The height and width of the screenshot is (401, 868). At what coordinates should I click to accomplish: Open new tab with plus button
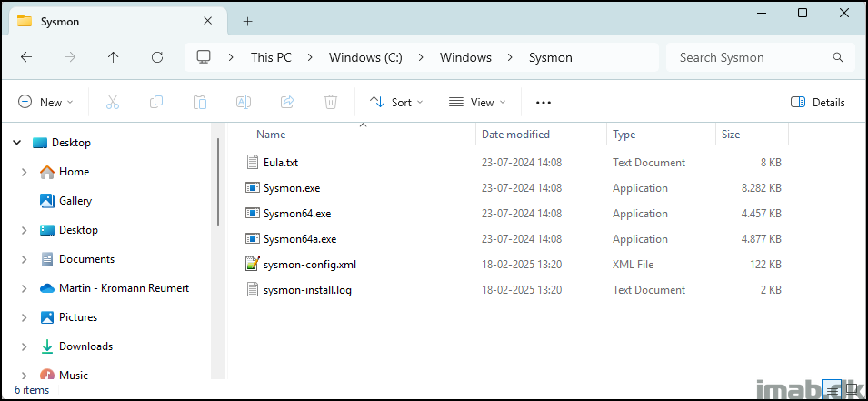pyautogui.click(x=247, y=21)
